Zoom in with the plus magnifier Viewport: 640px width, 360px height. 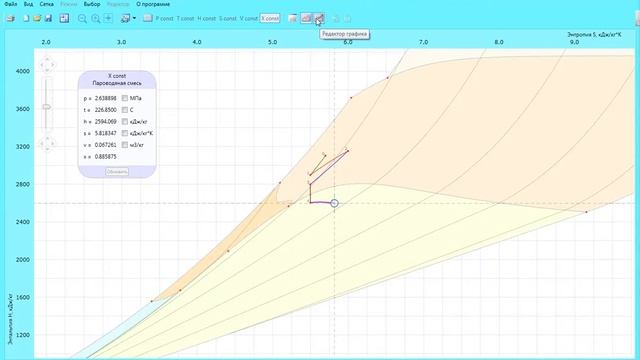(x=96, y=19)
